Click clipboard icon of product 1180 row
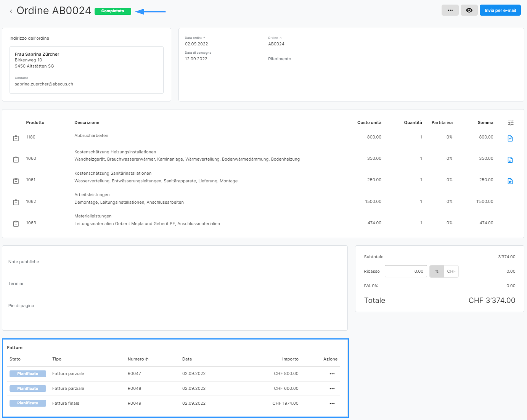Viewport: 527px width, 420px height. [16, 138]
